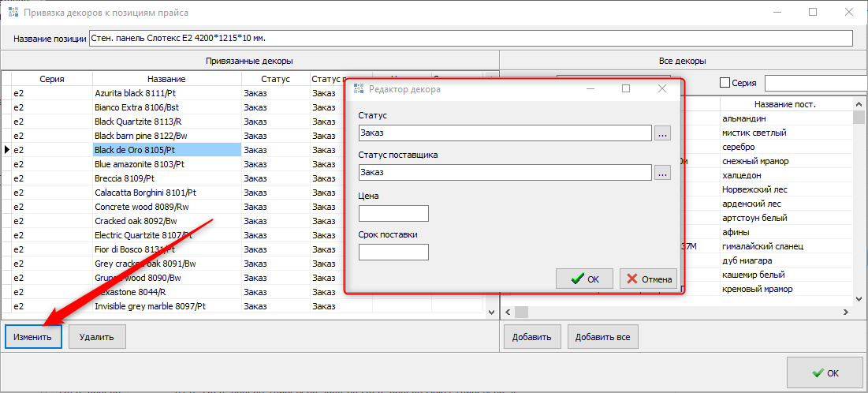Click the Цена input field

(x=393, y=214)
